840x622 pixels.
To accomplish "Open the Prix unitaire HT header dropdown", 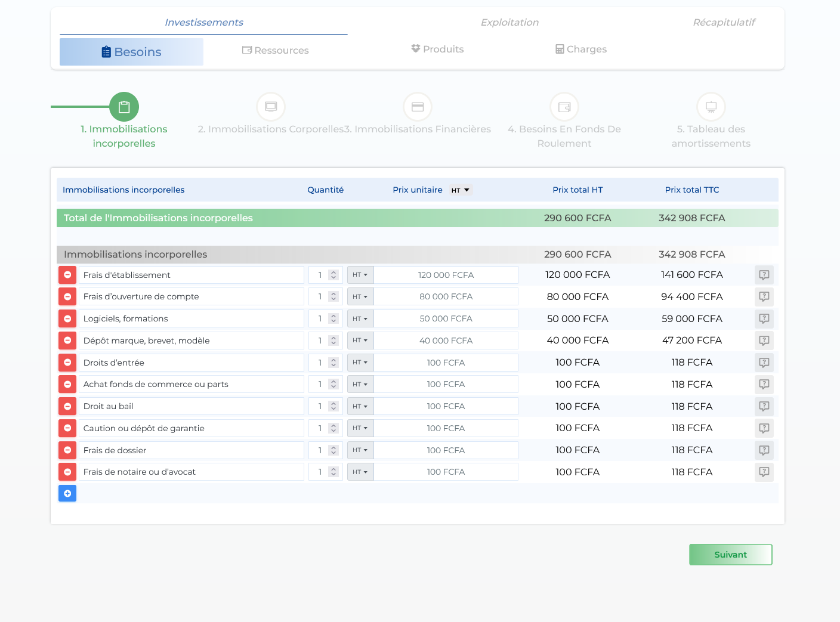I will pos(461,190).
